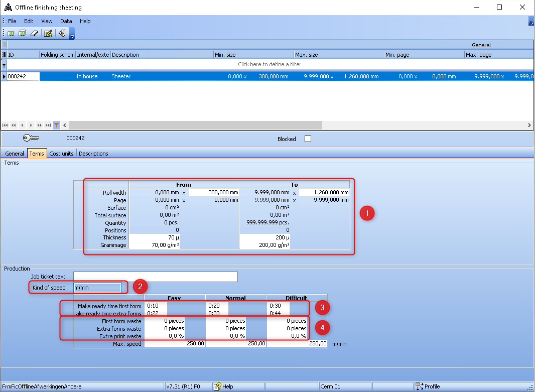This screenshot has width=535, height=392.
Task: Click the Cerm 01 status bar entry
Action: click(345, 386)
